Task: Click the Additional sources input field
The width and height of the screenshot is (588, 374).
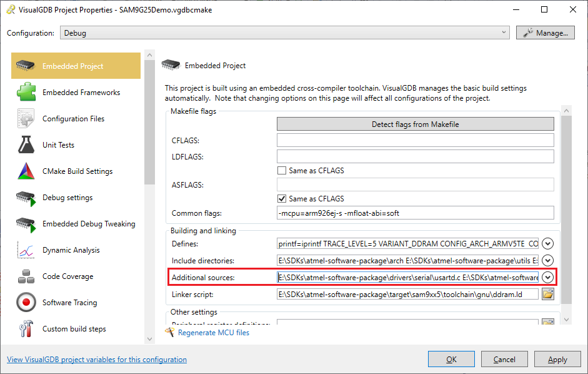Action: 407,277
